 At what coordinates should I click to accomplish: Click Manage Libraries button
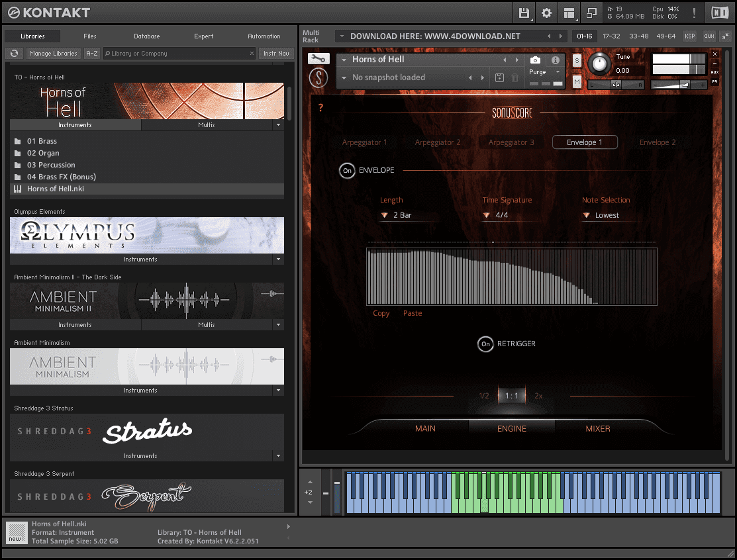pyautogui.click(x=53, y=54)
